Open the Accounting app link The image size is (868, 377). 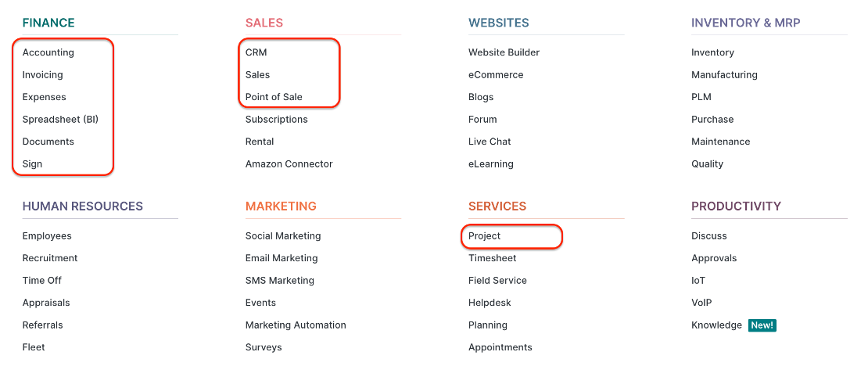[48, 52]
